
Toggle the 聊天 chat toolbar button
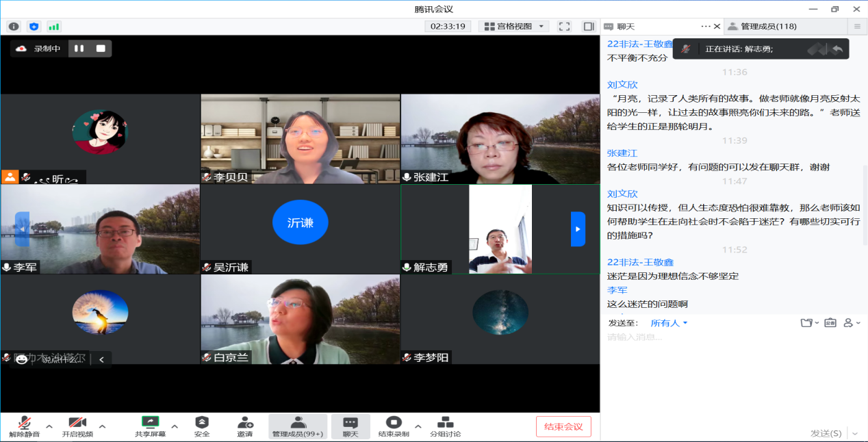[350, 426]
